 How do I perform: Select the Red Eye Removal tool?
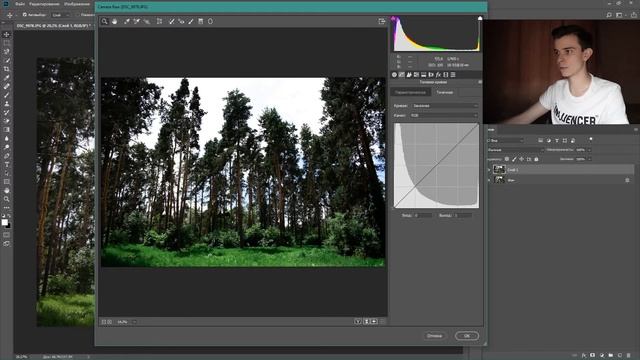(181, 21)
